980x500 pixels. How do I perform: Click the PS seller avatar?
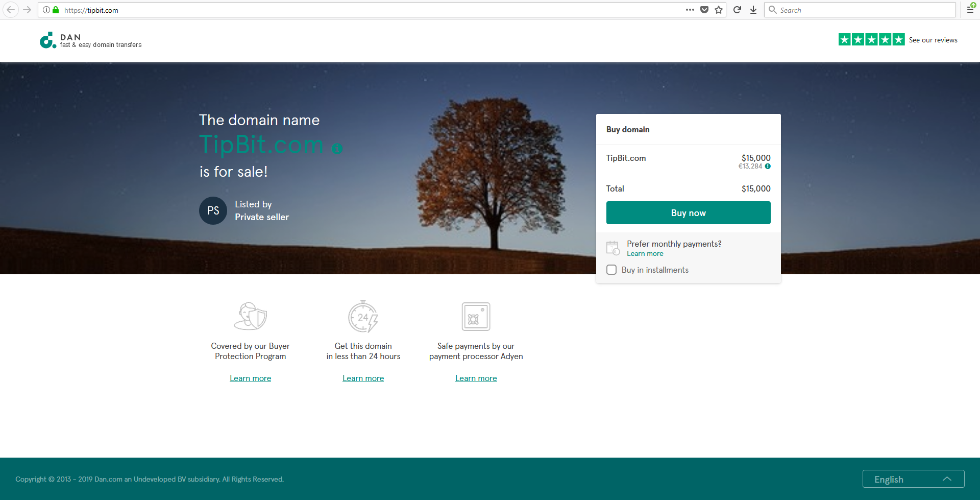point(213,210)
